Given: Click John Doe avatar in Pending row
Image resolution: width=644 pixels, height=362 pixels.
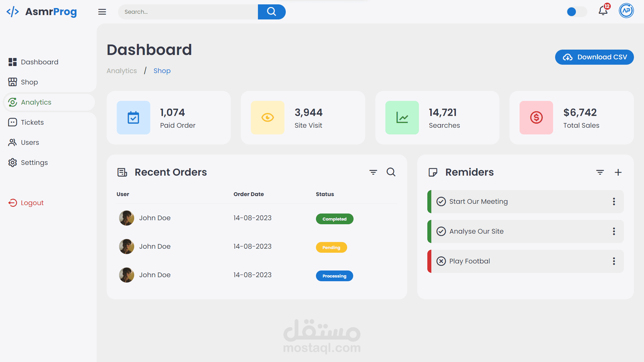Looking at the screenshot, I should pos(127,246).
